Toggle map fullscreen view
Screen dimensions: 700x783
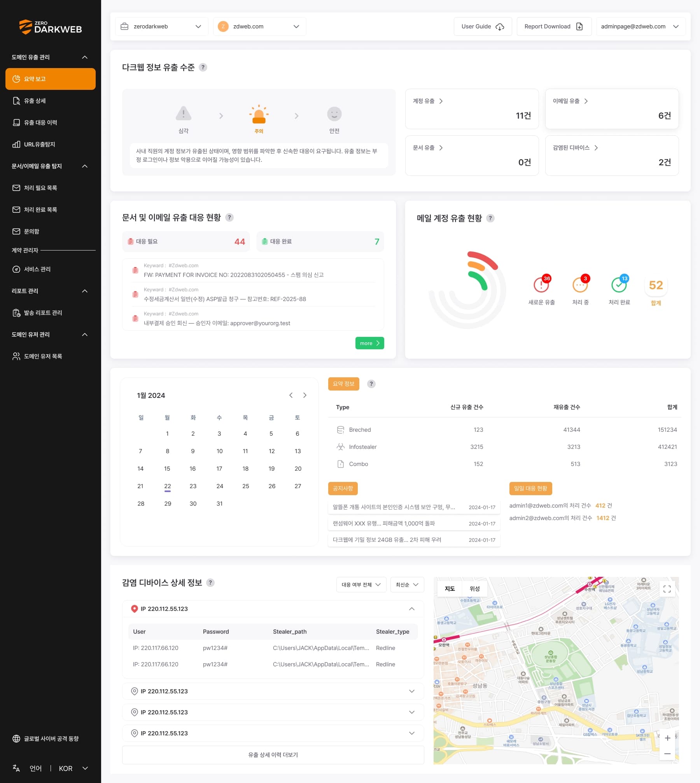coord(667,589)
